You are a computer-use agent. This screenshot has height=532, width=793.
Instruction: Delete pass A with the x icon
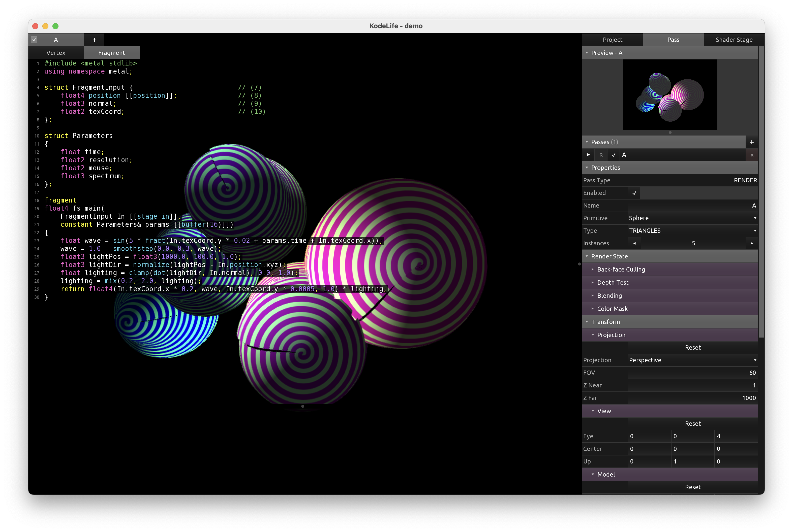point(752,155)
